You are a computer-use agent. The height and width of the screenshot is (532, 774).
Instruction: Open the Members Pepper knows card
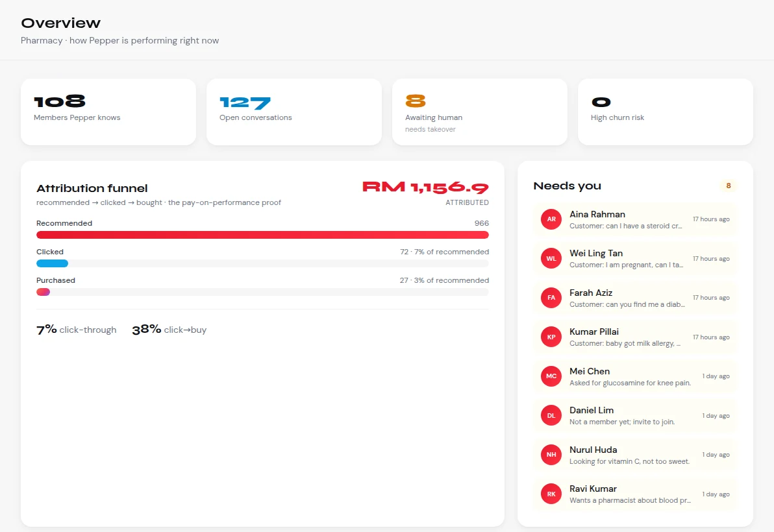108,112
